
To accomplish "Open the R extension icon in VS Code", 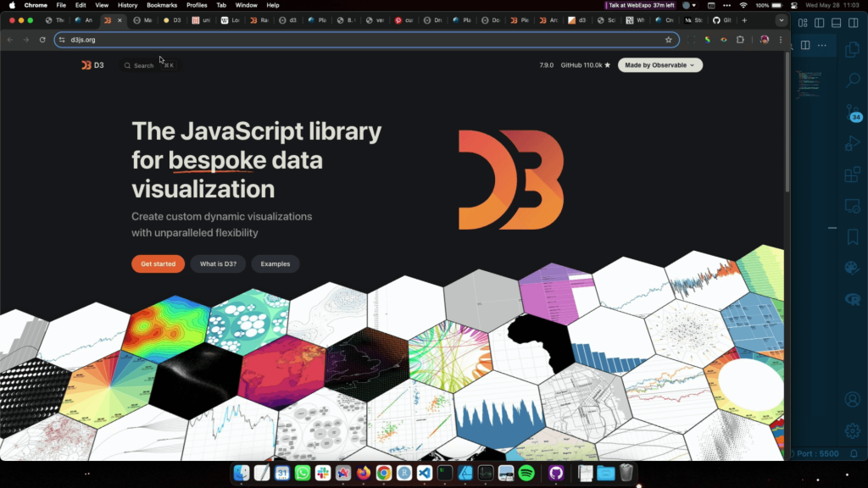I will point(853,299).
